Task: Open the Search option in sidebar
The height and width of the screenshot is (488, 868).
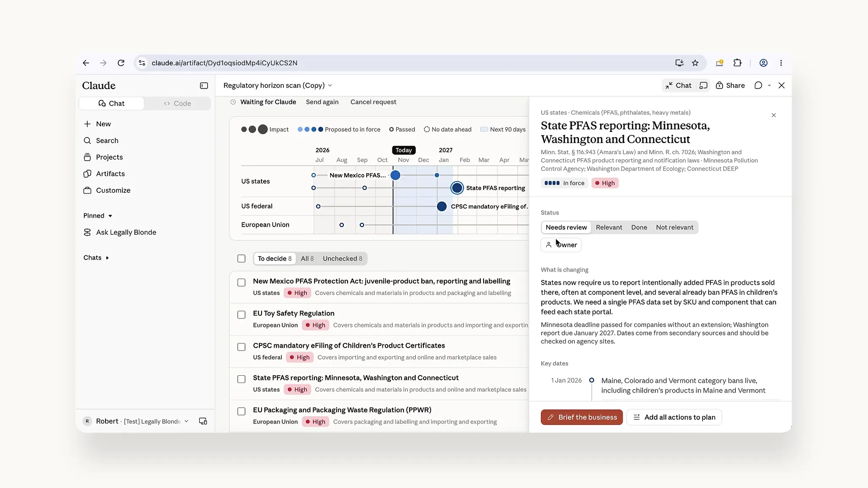Action: pyautogui.click(x=107, y=141)
